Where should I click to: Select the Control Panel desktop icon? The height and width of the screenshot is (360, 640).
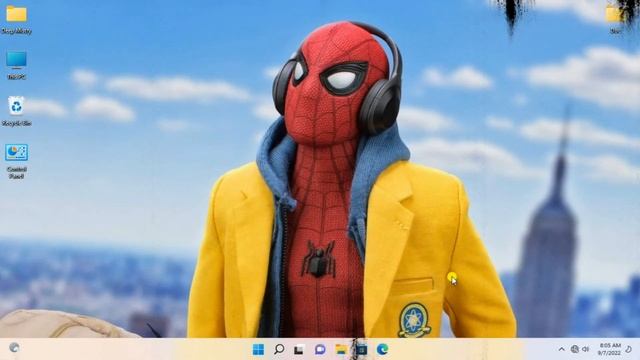click(16, 161)
